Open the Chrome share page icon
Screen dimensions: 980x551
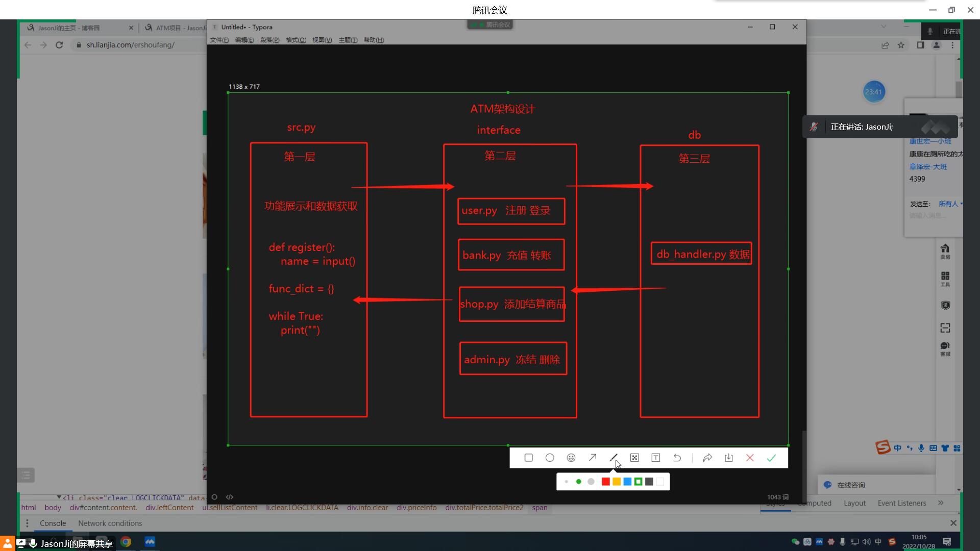click(x=885, y=45)
